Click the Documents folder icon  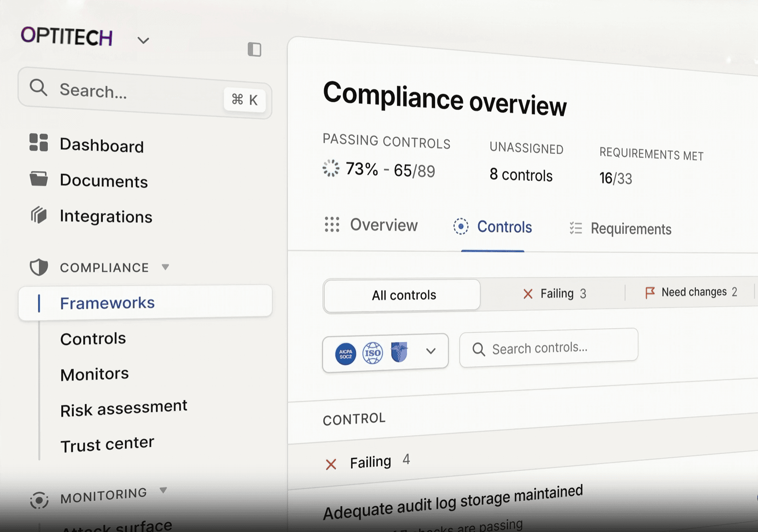[39, 179]
